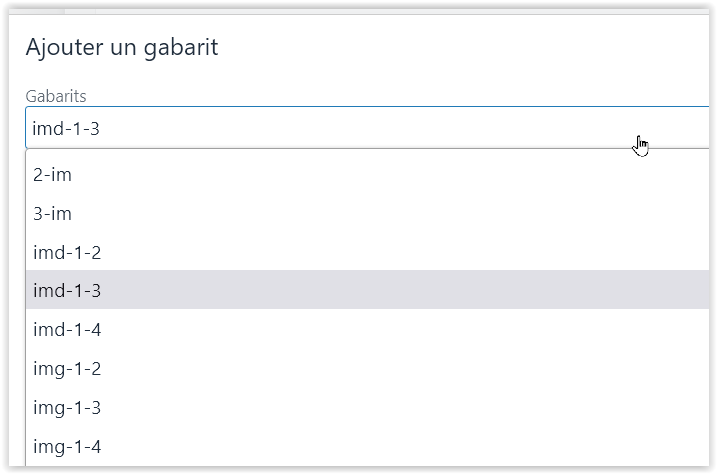This screenshot has height=474, width=717.
Task: Open the Gabarits combo box showing imd-1-3
Action: pyautogui.click(x=367, y=128)
